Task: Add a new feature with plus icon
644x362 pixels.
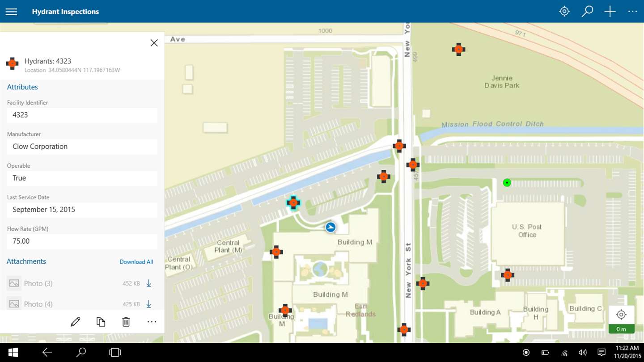Action: (x=610, y=12)
